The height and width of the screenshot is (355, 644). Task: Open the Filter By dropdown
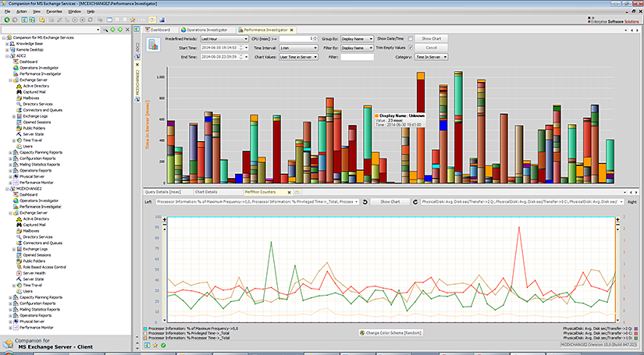tap(358, 48)
